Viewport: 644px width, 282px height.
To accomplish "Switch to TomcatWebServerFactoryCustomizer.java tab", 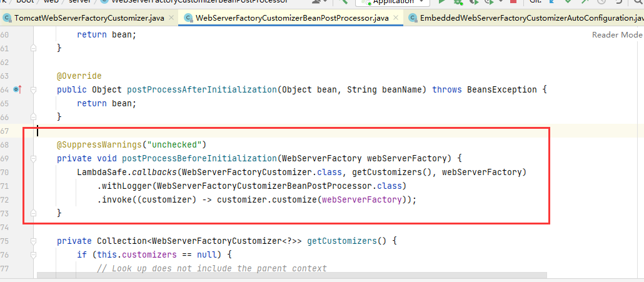I will (x=91, y=18).
